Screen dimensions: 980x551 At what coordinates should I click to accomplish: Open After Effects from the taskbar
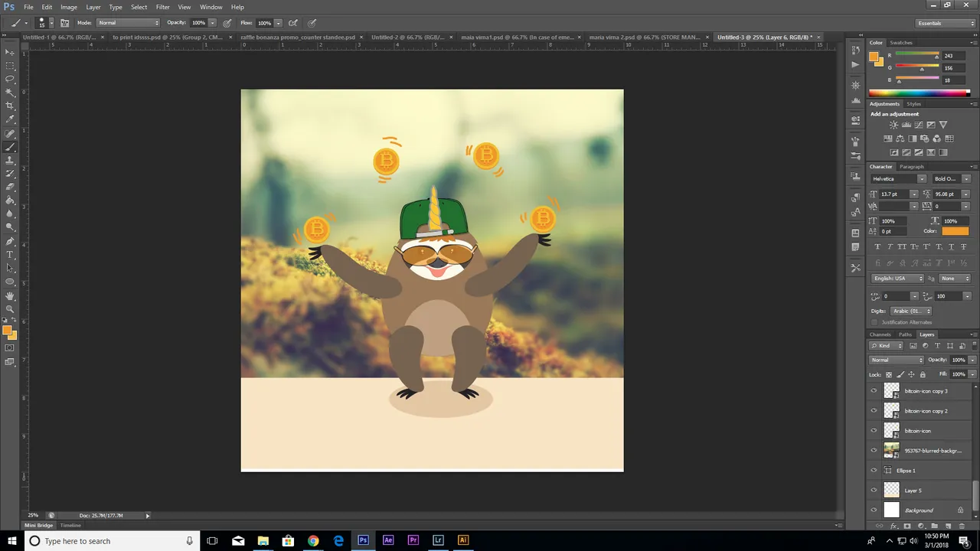[388, 541]
